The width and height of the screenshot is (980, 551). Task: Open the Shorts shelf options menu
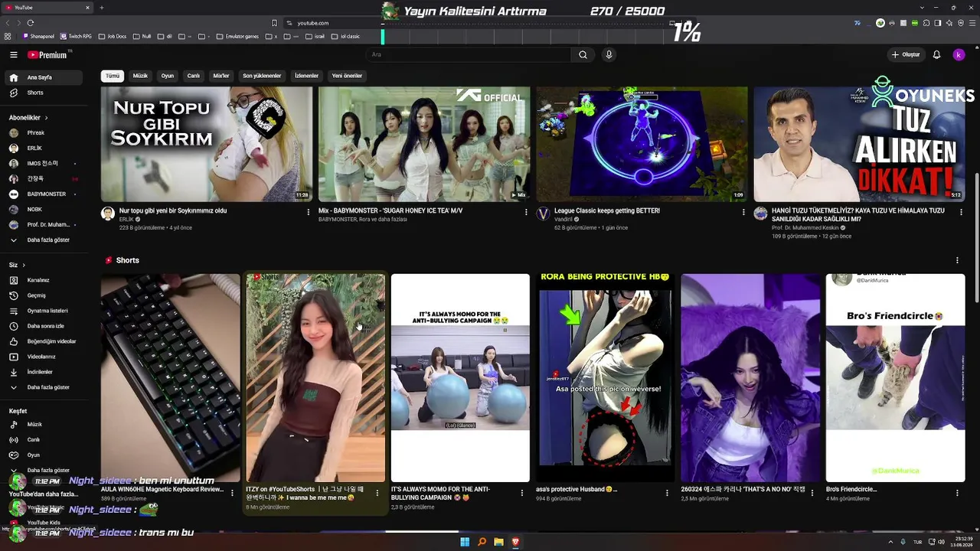[957, 260]
